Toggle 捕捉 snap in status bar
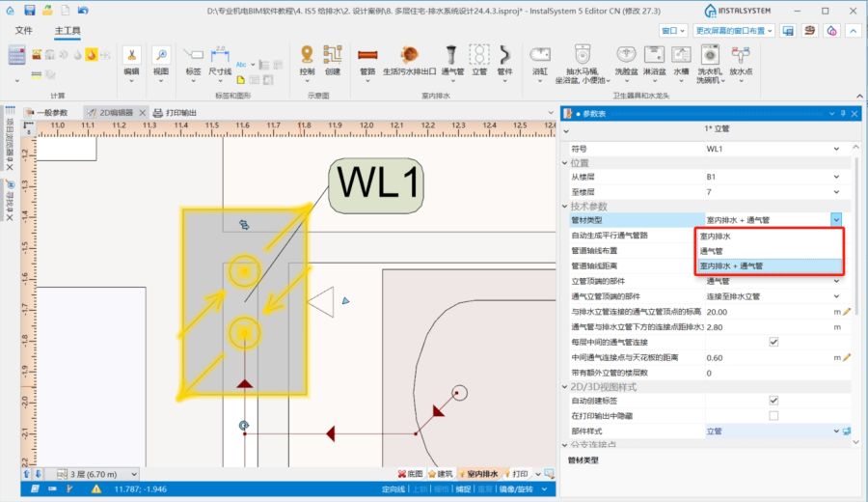 (x=463, y=490)
